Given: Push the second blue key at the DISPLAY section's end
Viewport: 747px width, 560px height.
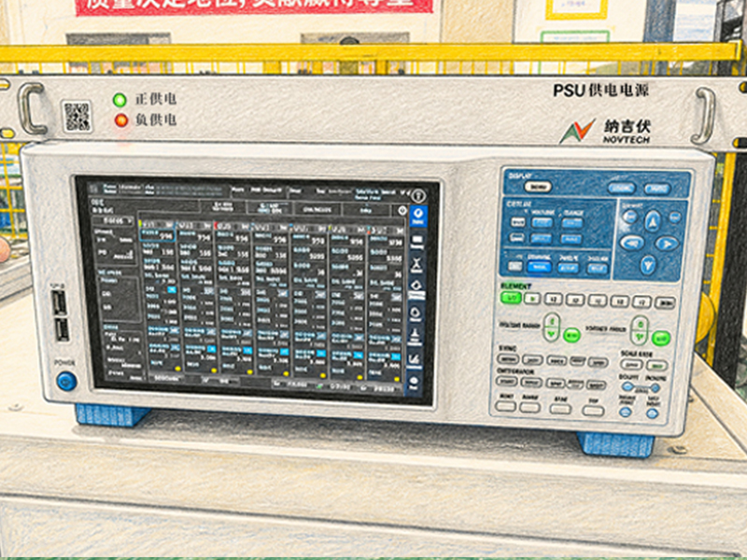Looking at the screenshot, I should (657, 189).
